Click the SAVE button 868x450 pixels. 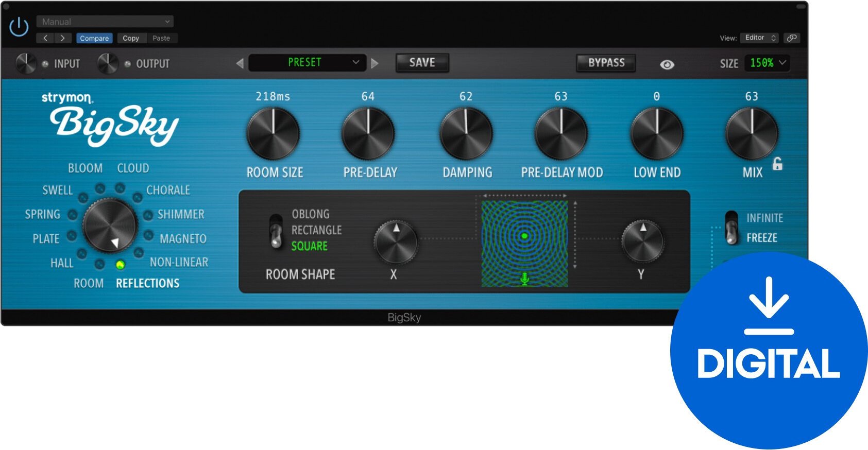[422, 63]
